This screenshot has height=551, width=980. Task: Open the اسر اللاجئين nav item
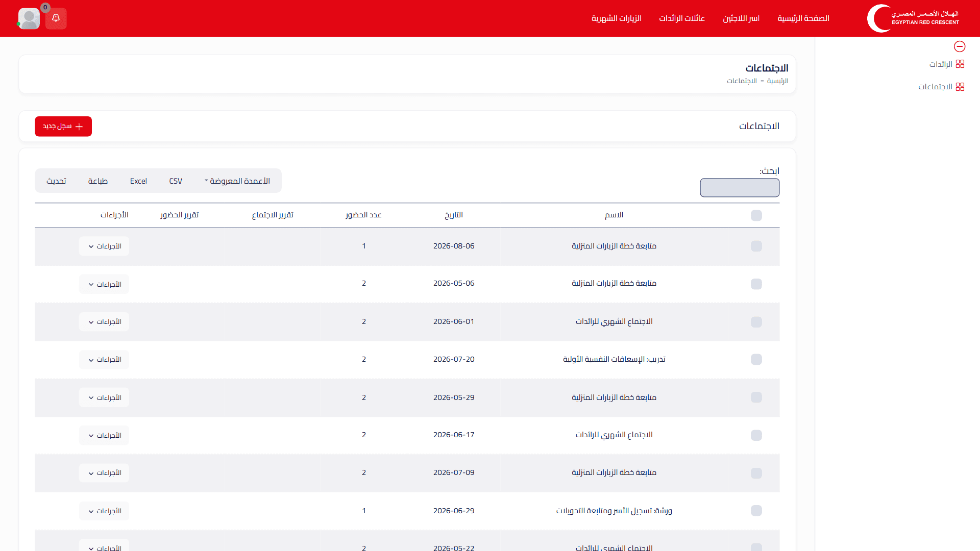pos(741,18)
